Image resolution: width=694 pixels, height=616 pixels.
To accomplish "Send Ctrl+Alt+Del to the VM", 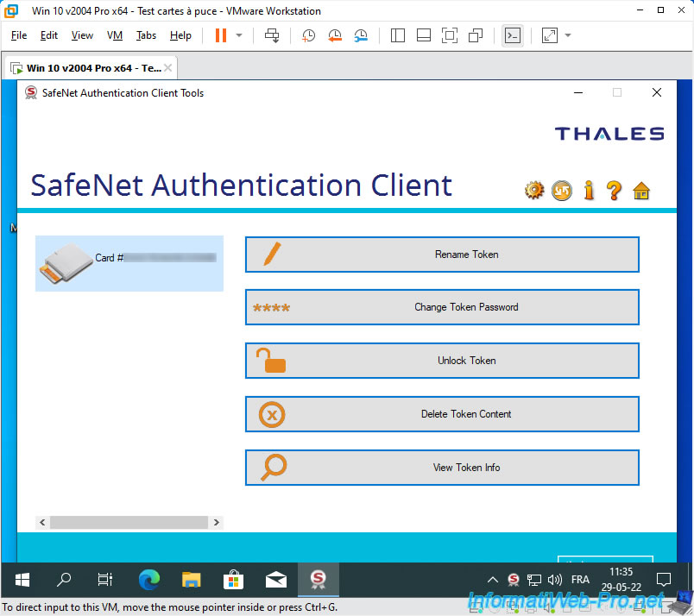I will pyautogui.click(x=272, y=35).
